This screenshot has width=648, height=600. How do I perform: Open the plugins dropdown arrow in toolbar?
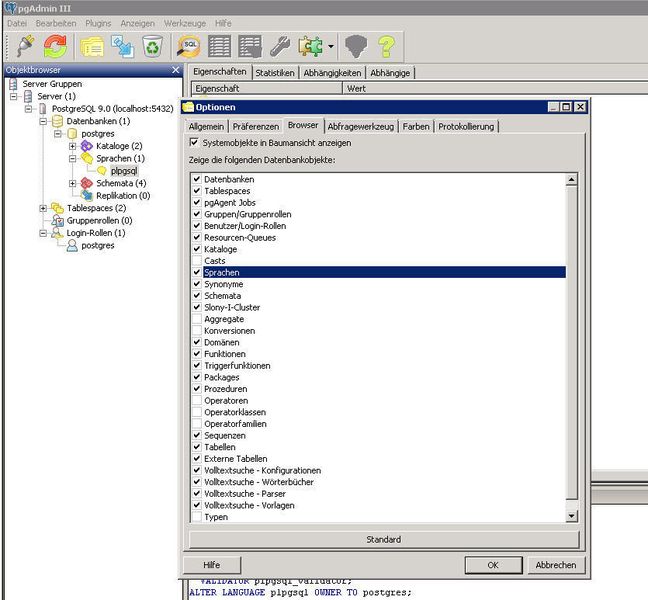click(x=331, y=46)
